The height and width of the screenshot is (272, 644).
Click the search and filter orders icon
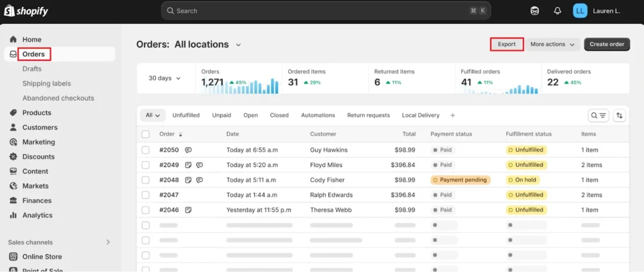click(x=598, y=116)
